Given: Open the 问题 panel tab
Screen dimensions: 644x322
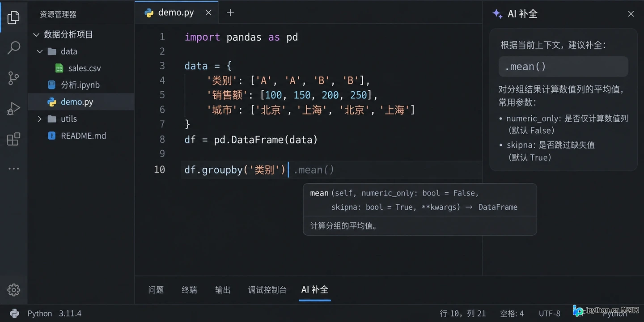Looking at the screenshot, I should pos(156,290).
